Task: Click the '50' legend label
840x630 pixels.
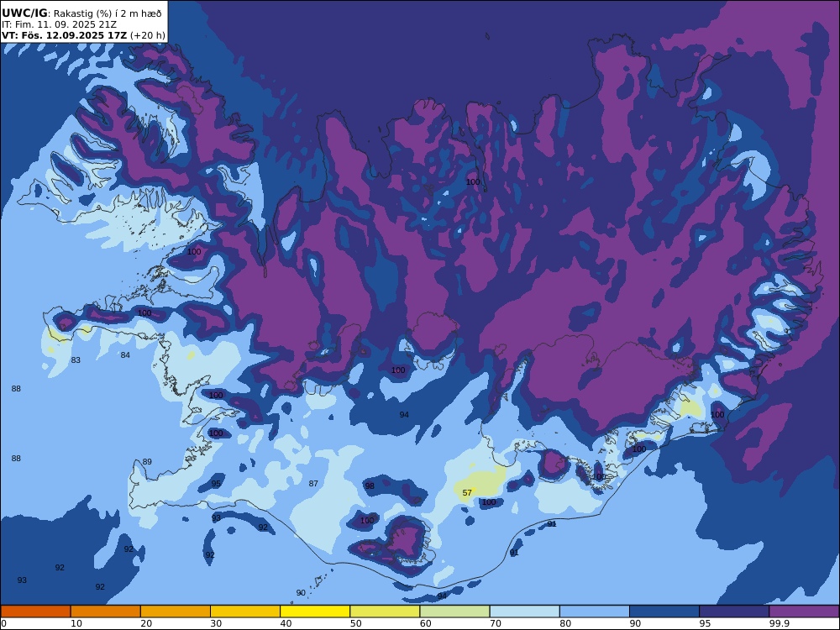Action: pos(355,623)
